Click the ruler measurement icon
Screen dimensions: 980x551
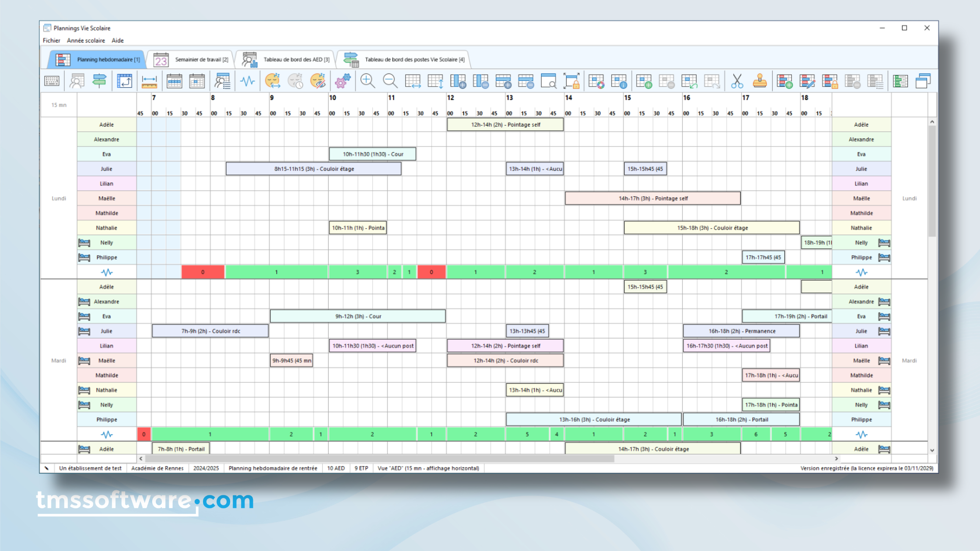[x=149, y=81]
